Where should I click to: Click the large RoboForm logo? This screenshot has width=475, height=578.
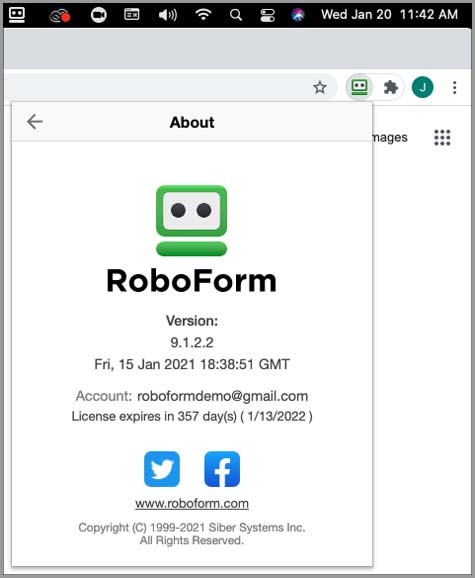tap(191, 220)
